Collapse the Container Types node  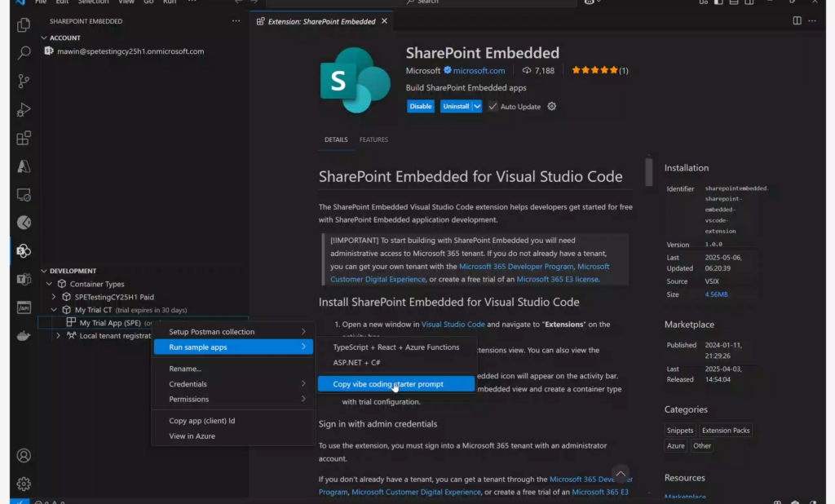[49, 284]
